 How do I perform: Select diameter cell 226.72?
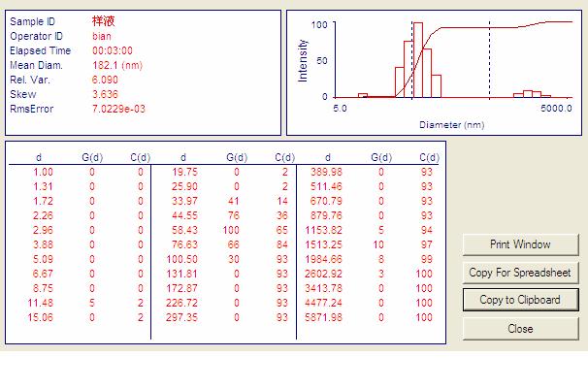click(181, 303)
